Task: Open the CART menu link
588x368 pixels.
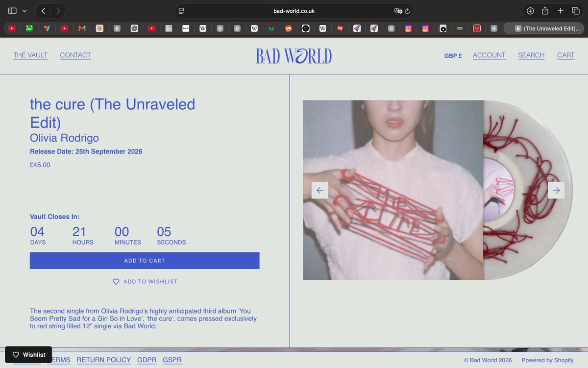Action: [x=566, y=55]
